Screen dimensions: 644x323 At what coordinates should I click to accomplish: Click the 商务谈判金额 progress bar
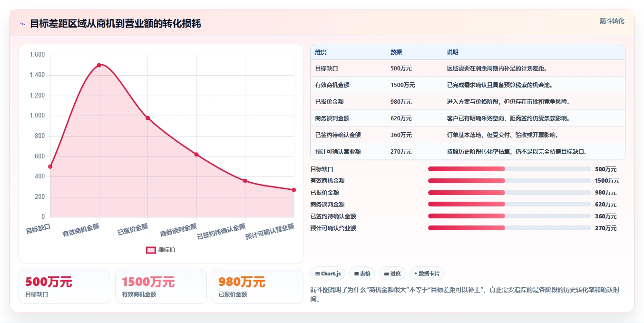509,205
